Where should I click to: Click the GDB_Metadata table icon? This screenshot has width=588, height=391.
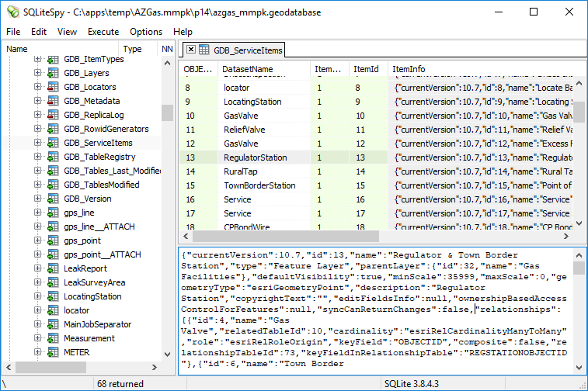click(53, 101)
